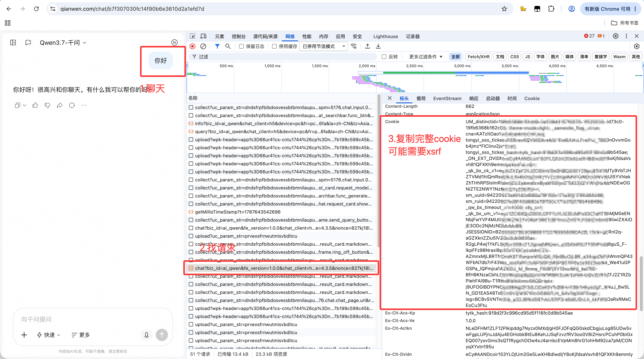Viewport: 644px width, 359px height.
Task: Tick checkbox for info?biz_id=ai_qwen request
Action: pos(191,123)
